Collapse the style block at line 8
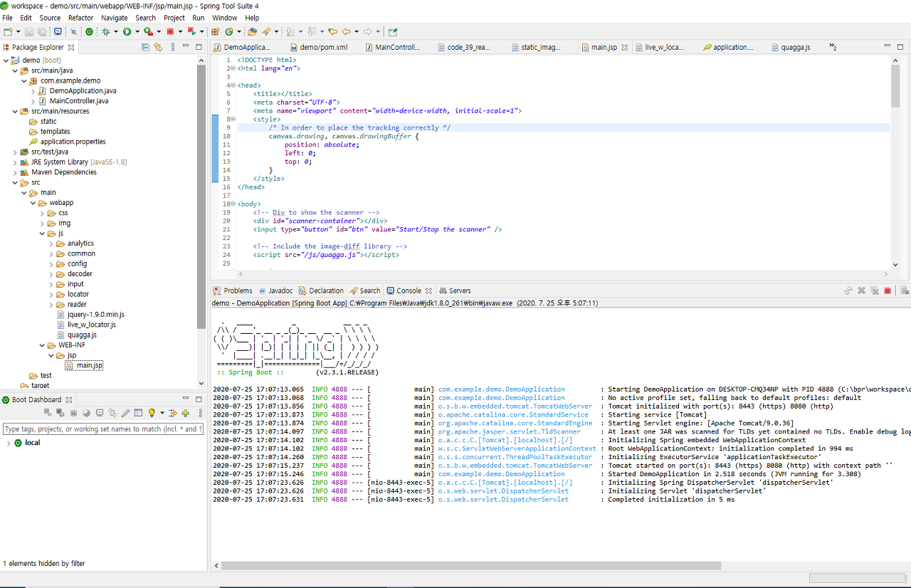Viewport: 911px width, 588px height. (x=233, y=120)
